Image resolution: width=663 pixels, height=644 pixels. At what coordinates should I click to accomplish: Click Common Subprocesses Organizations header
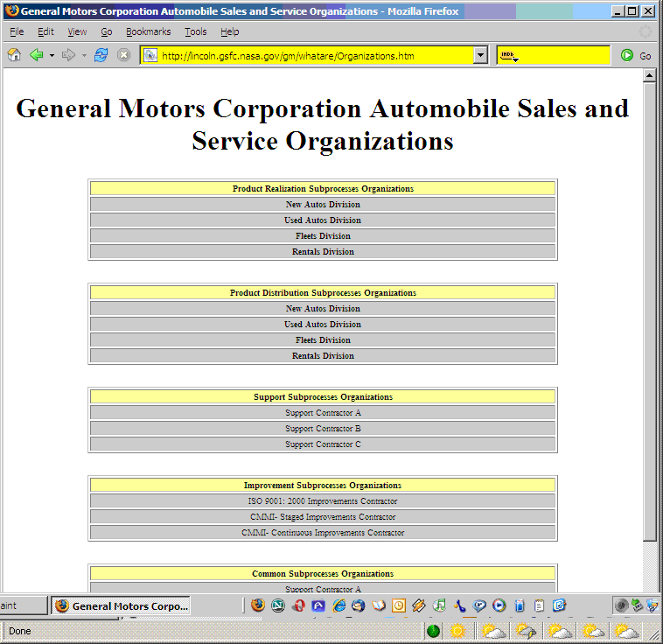pos(323,573)
